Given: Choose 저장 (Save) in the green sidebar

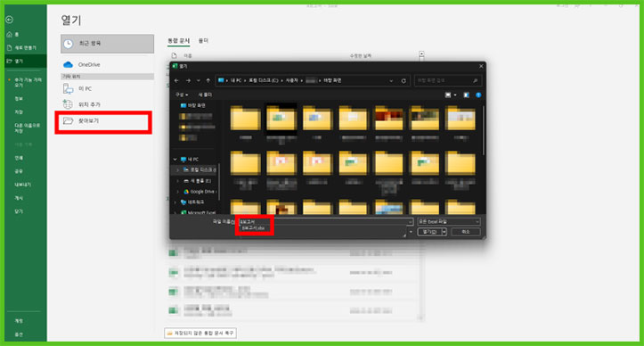Looking at the screenshot, I should (19, 111).
